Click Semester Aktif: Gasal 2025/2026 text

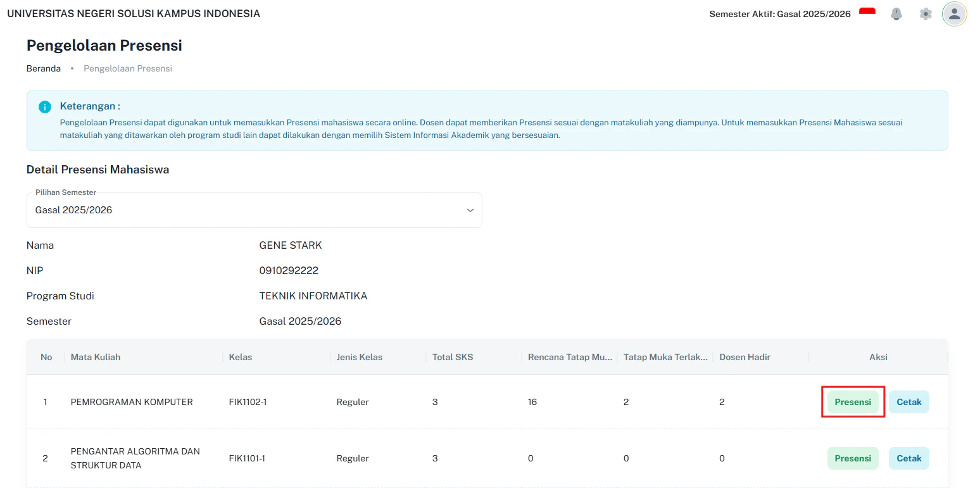(x=780, y=14)
